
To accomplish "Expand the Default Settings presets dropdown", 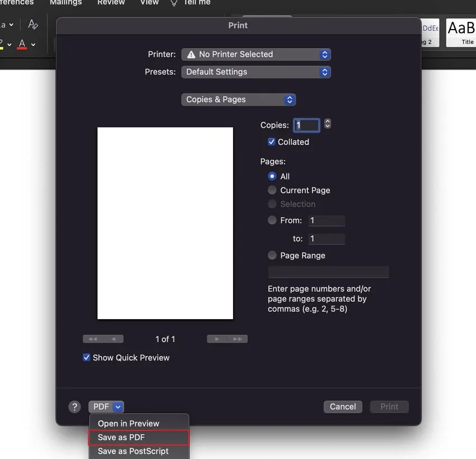I will coord(256,72).
